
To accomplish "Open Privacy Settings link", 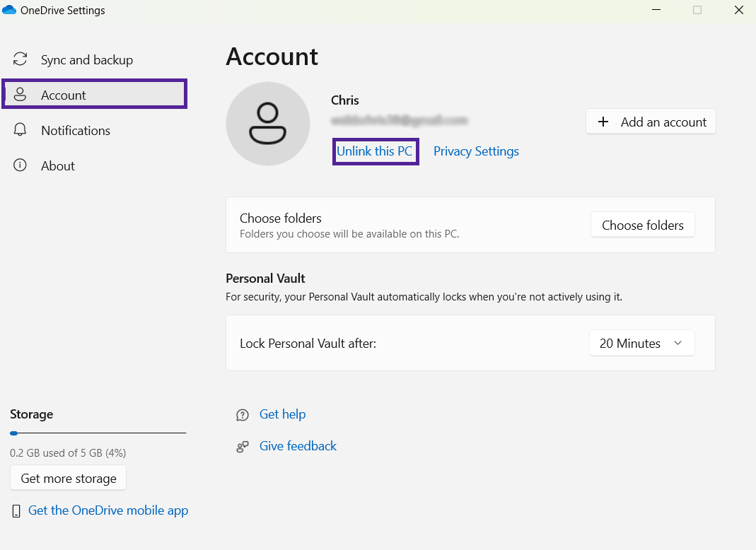I will click(476, 151).
